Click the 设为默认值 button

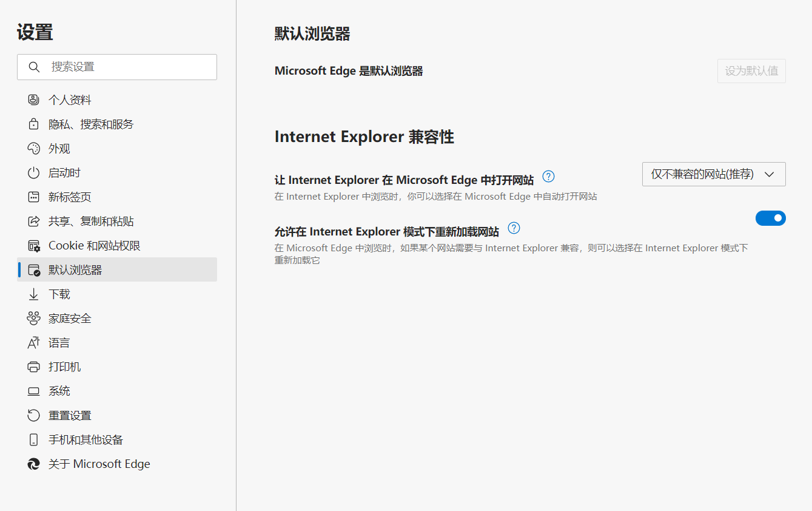pos(751,71)
